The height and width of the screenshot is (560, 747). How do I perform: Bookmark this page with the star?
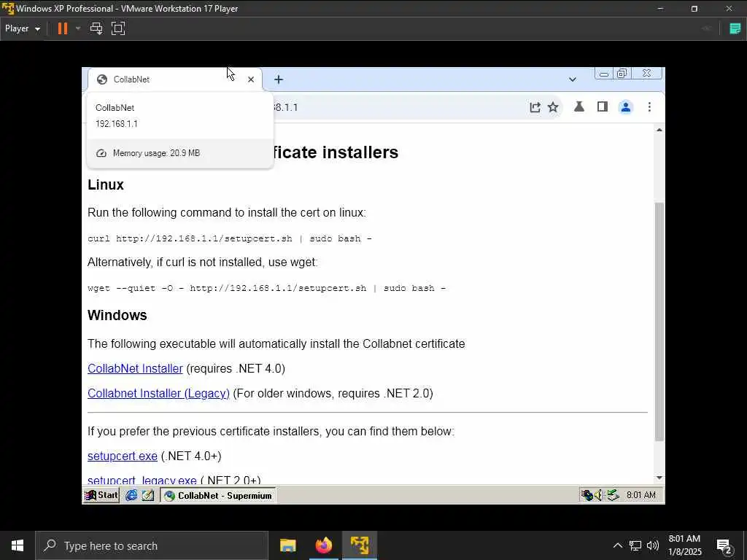pos(553,107)
